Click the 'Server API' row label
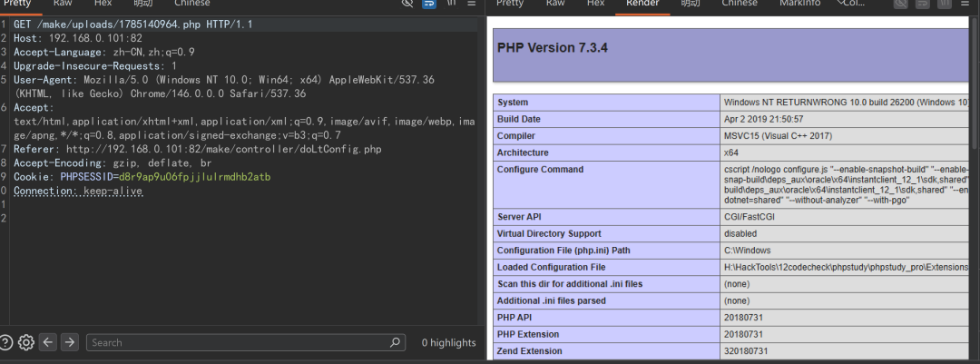The image size is (980, 364). (x=519, y=217)
